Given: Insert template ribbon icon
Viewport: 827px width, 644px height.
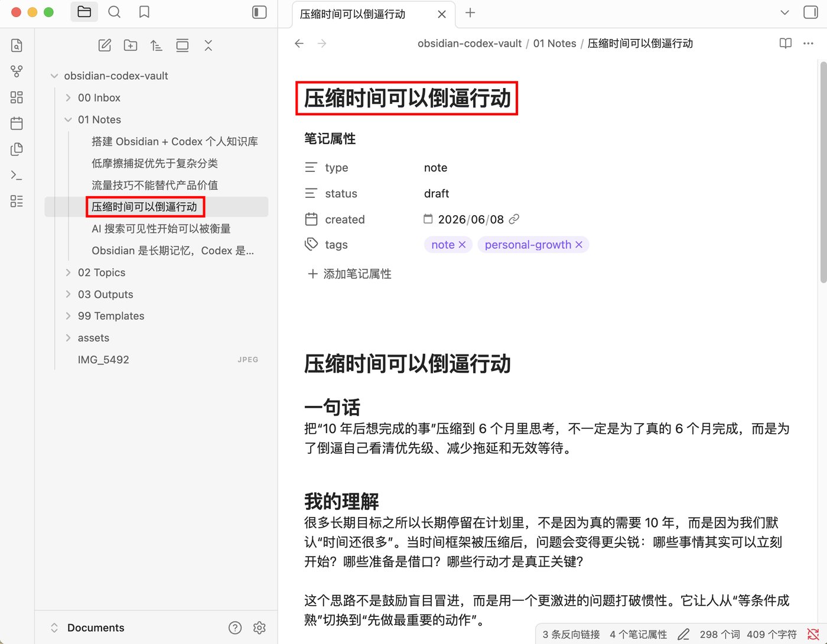Looking at the screenshot, I should (x=17, y=149).
